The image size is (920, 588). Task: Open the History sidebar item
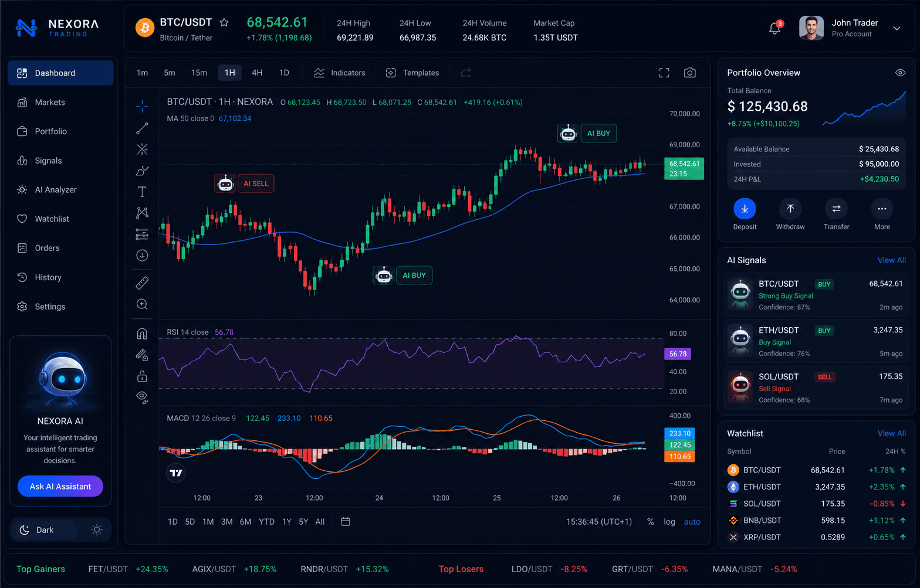click(x=60, y=277)
